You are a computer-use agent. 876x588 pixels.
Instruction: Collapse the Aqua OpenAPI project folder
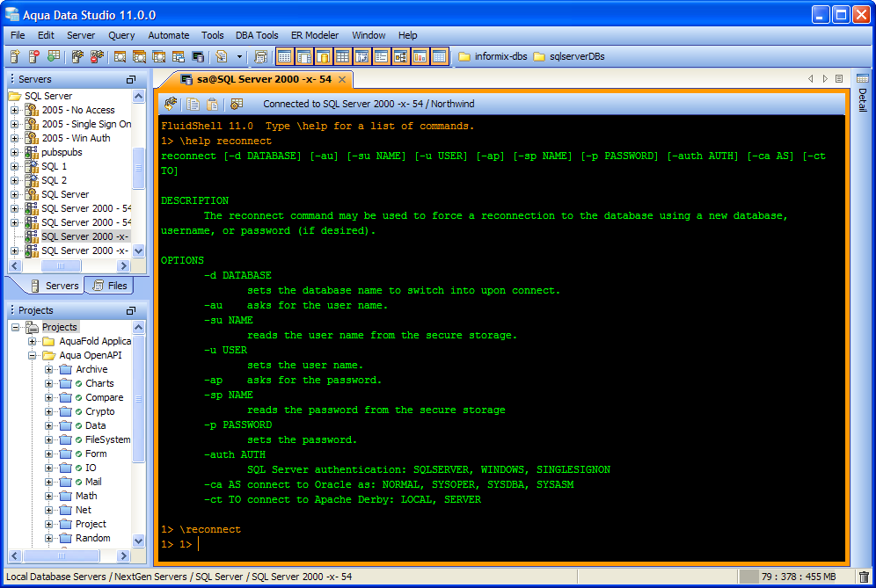pyautogui.click(x=32, y=355)
